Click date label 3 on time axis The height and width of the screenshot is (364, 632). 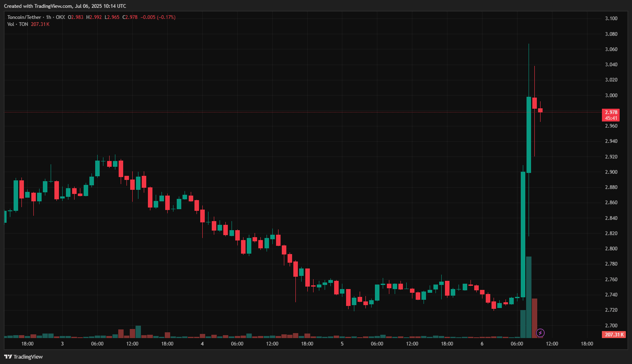pyautogui.click(x=62, y=344)
